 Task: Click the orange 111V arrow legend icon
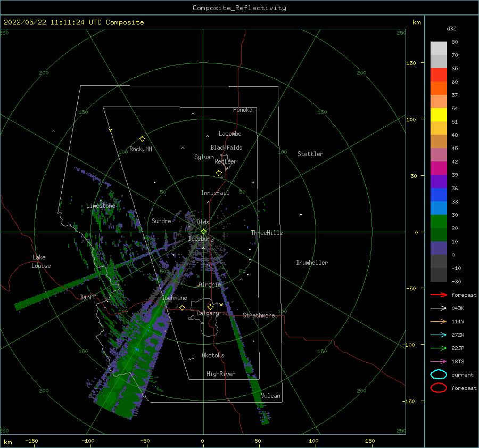point(439,321)
